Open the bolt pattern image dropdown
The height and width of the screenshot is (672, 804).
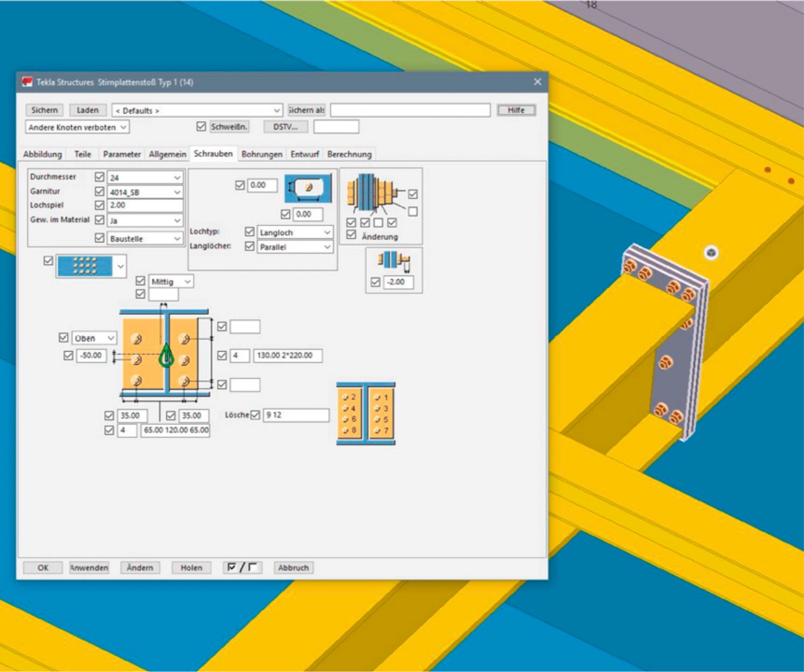120,266
